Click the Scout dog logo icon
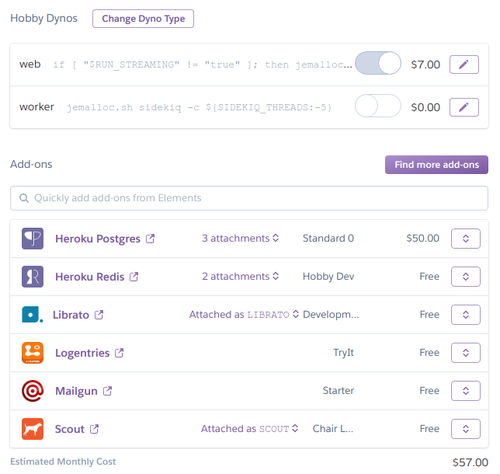 pos(32,429)
